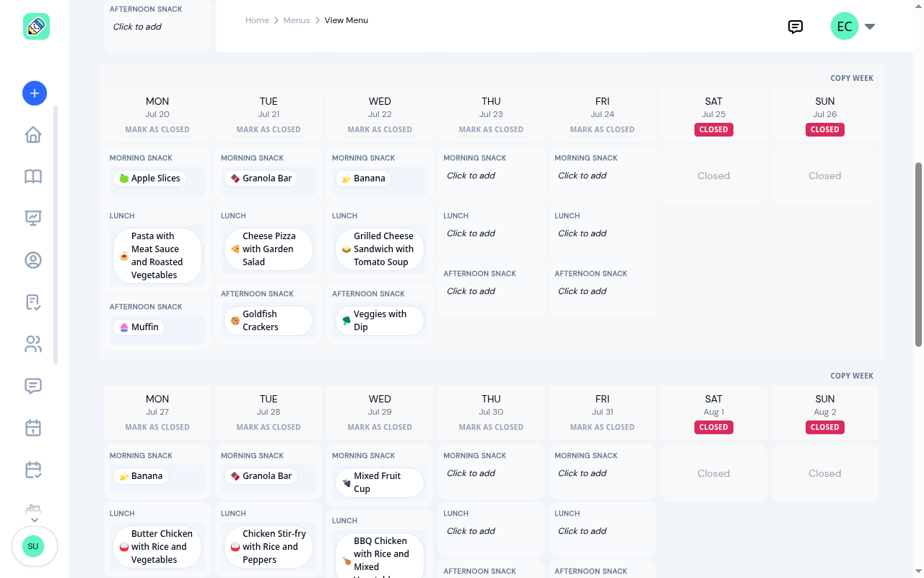Select Goldfish Crackers afternoon snack
Screen dimensions: 924x578
pyautogui.click(x=269, y=321)
